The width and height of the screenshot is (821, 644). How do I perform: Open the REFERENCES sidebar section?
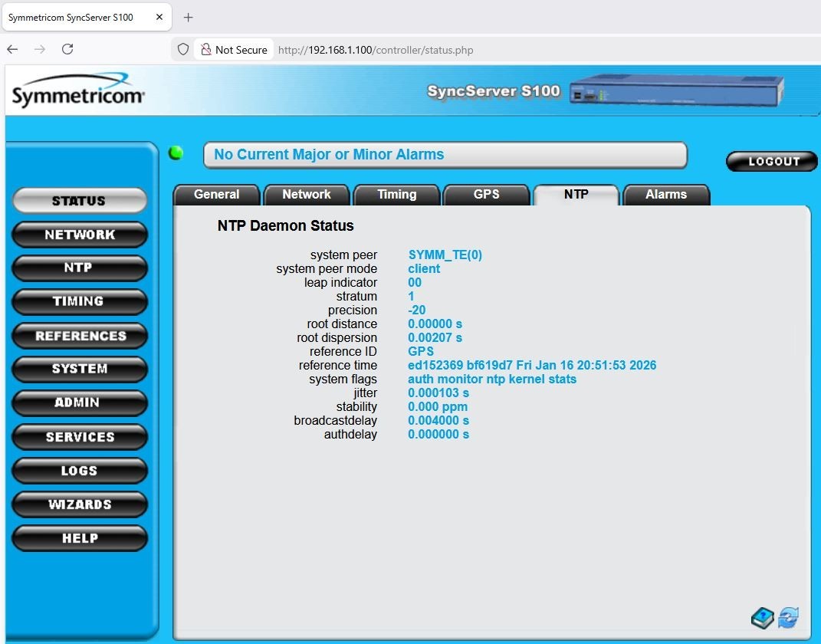pyautogui.click(x=80, y=336)
